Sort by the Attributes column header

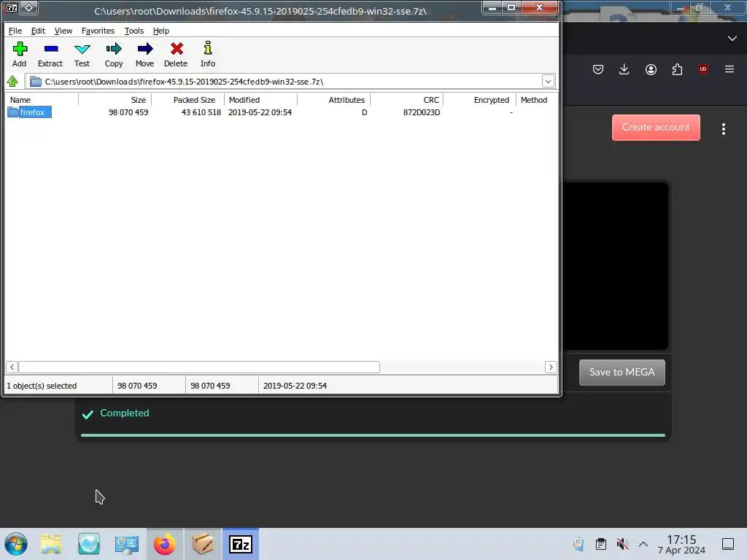tap(334, 100)
